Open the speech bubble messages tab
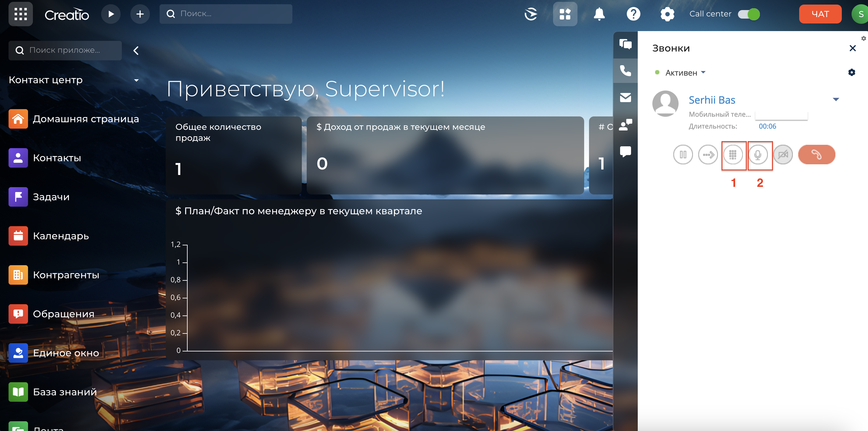Viewport: 868px width, 431px height. pos(625,151)
